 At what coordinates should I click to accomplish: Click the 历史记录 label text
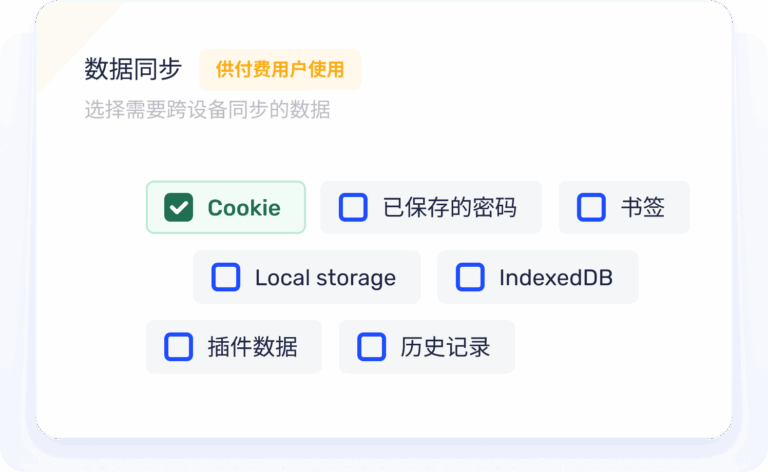tap(445, 347)
